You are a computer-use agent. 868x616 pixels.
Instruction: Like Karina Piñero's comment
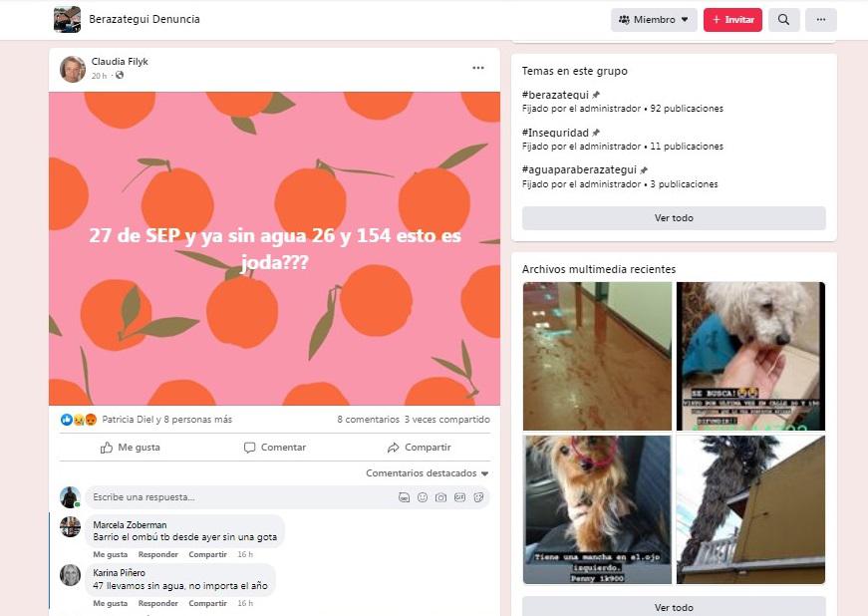point(110,603)
